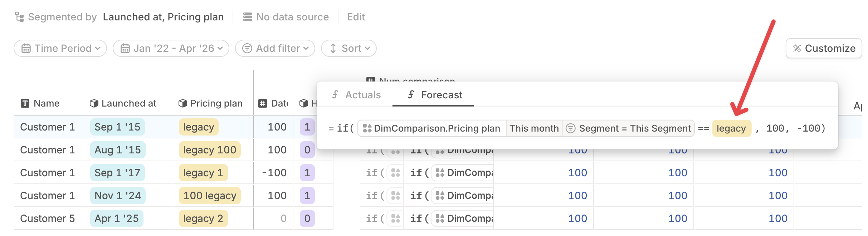Click the Customize button
Image resolution: width=868 pixels, height=236 pixels.
pyautogui.click(x=824, y=48)
